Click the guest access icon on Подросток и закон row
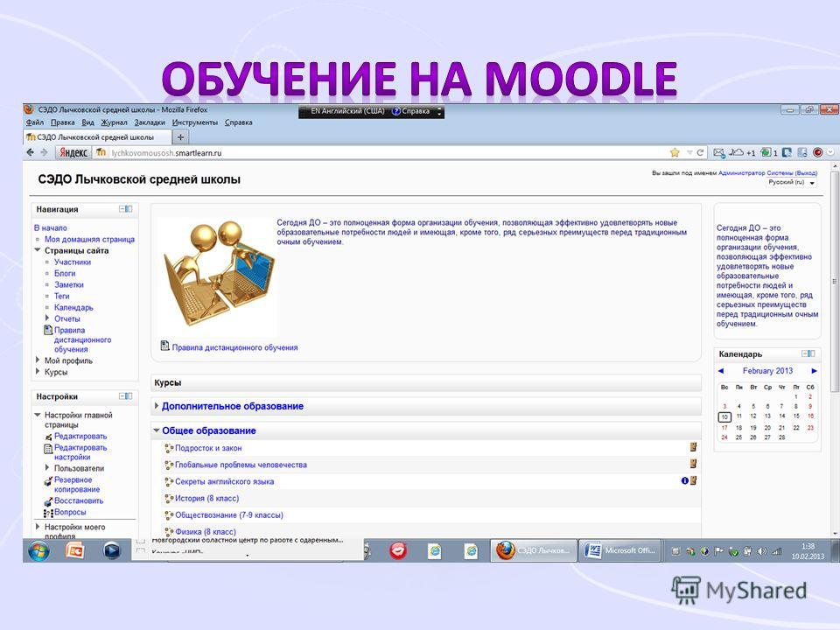This screenshot has width=840, height=630. click(x=693, y=447)
